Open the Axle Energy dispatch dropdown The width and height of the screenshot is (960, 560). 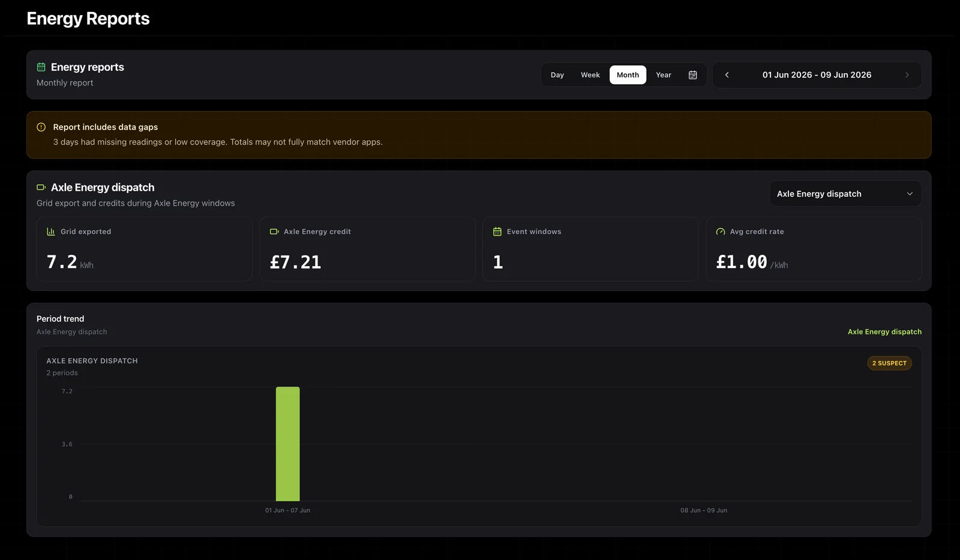point(845,194)
